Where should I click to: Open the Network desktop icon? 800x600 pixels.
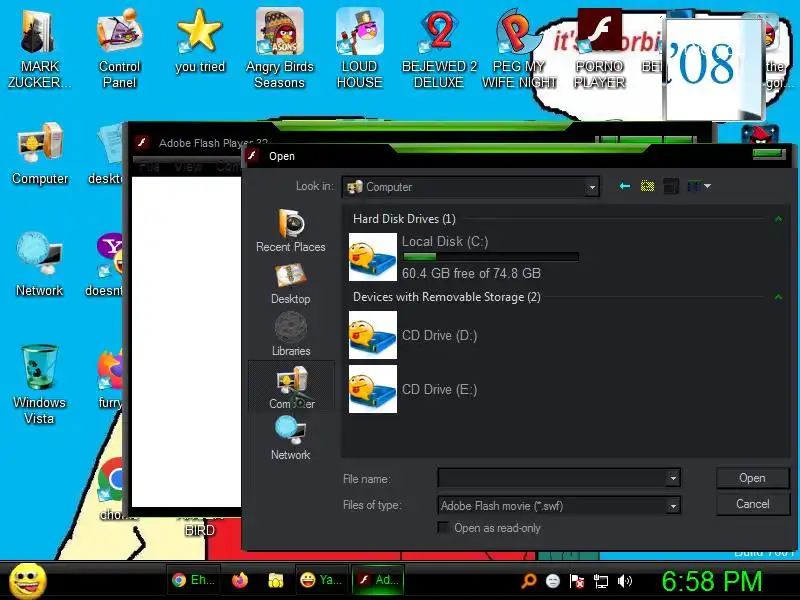(x=39, y=264)
